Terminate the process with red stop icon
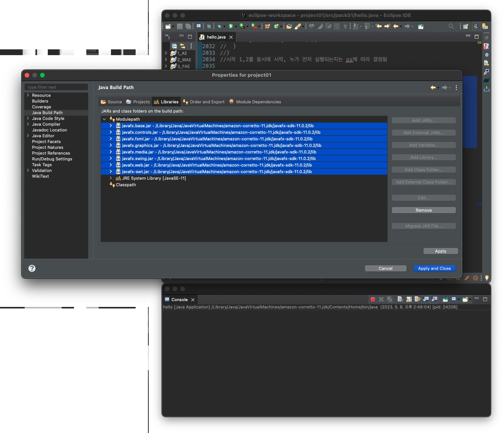Viewport: 504px width, 433px height. click(x=373, y=299)
